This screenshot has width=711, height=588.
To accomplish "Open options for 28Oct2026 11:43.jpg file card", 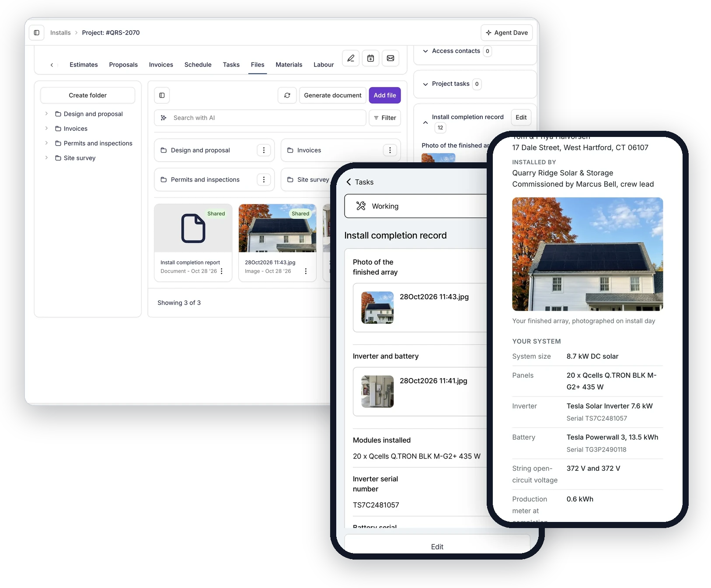I will 306,271.
